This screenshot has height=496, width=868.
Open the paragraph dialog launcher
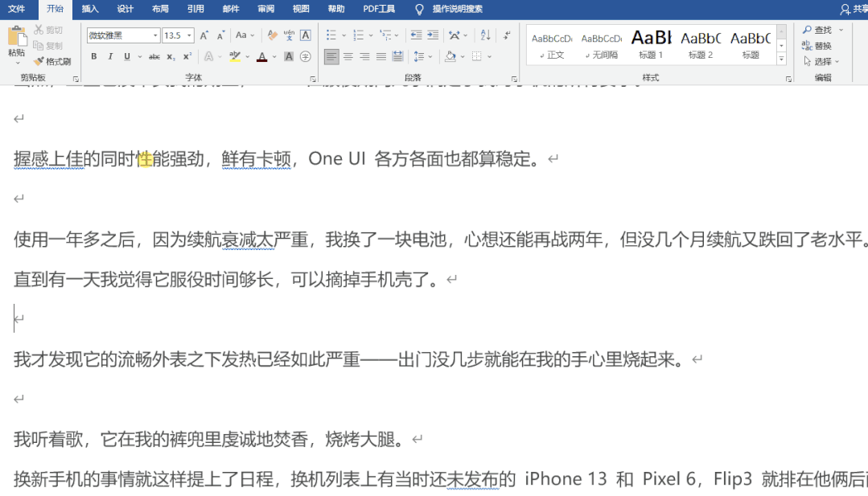pos(514,79)
